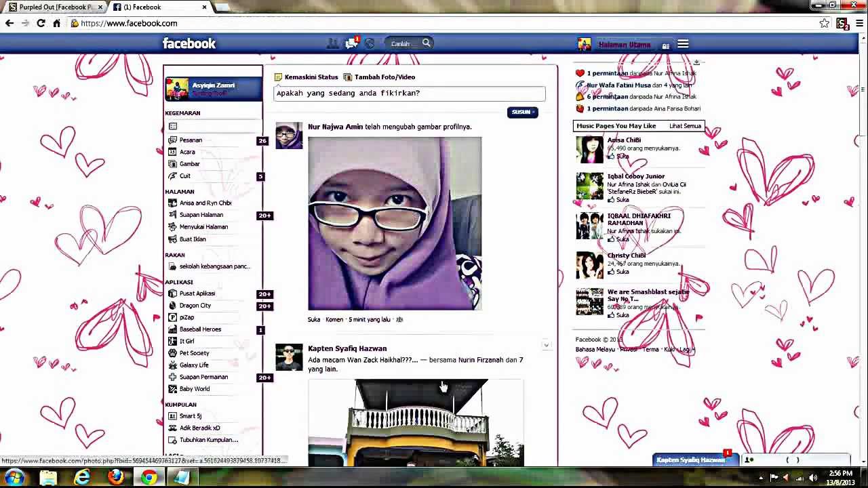
Task: Click Komen under Najwa's photo
Action: pos(334,319)
